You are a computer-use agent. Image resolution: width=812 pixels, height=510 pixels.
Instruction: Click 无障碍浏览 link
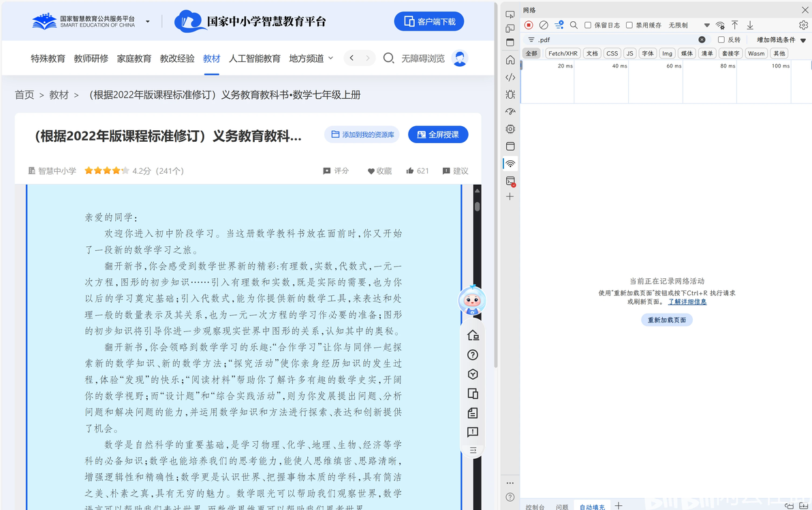tap(423, 59)
